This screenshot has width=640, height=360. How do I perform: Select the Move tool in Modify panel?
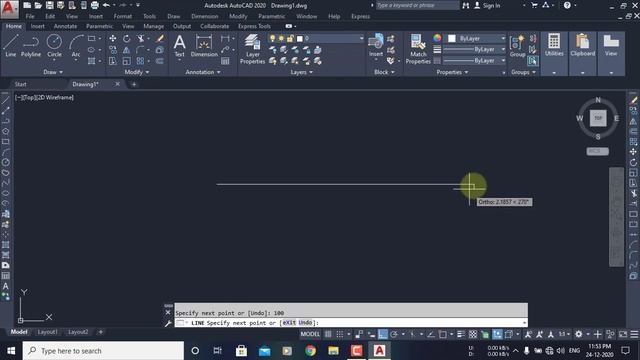[x=113, y=38]
